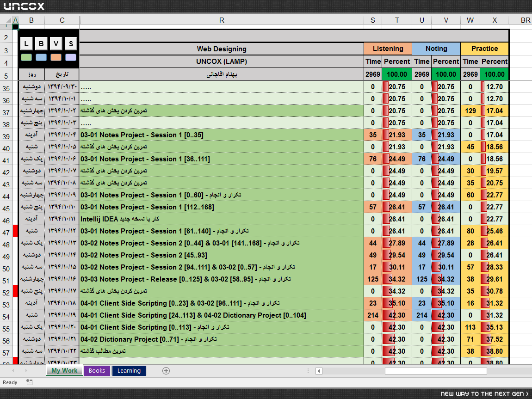Click the L filter button
Viewport: 532px width, 399px height.
click(26, 43)
